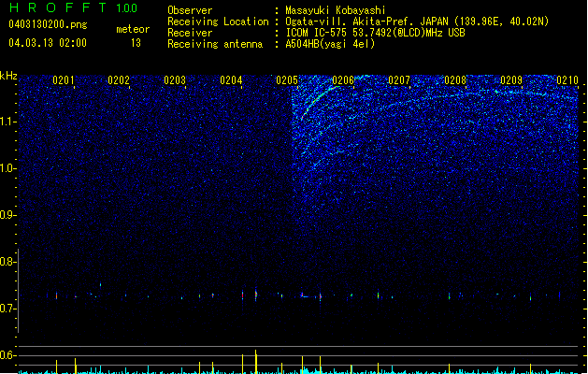Select the file name 0403130200.png
Screen dimensions: 588x374
(48, 24)
